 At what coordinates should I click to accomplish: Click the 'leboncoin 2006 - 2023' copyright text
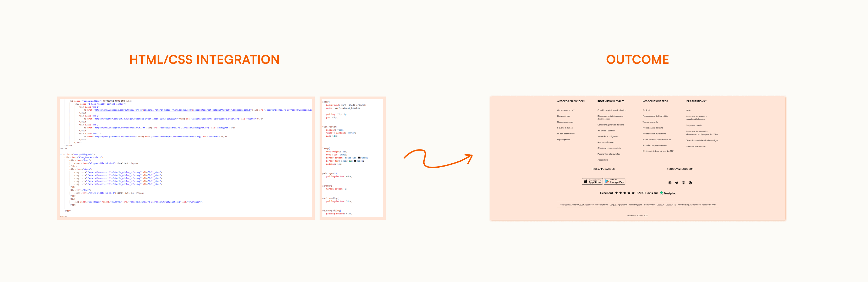638,215
